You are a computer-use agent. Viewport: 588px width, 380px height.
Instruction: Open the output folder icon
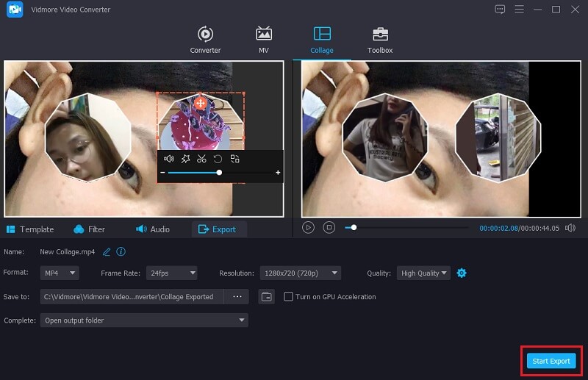266,297
